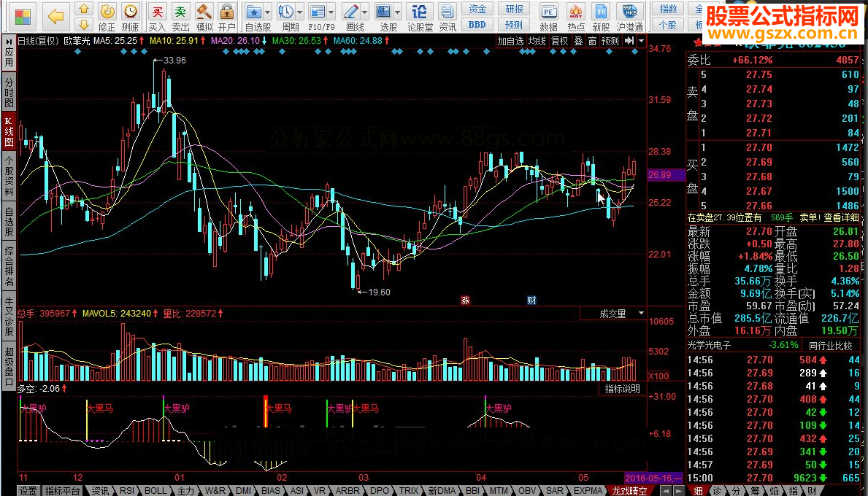Screen dimensions: 868x496
Task: Open the chart header options dropdown arrow
Action: [641, 41]
